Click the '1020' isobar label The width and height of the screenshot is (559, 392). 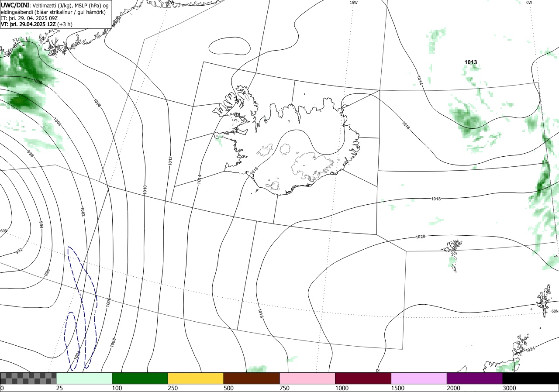point(420,237)
